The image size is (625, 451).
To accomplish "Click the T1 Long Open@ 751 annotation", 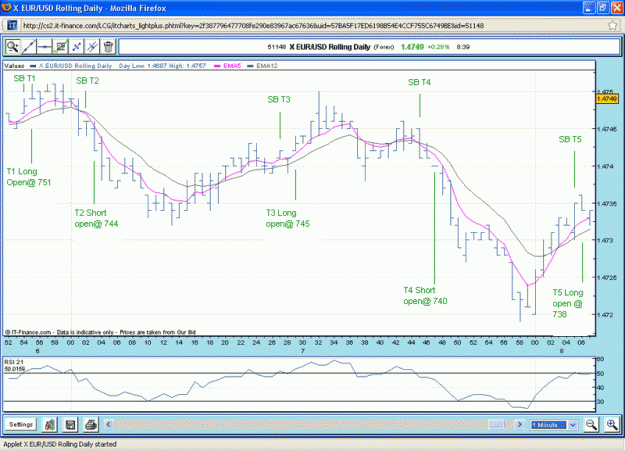I will [x=29, y=177].
